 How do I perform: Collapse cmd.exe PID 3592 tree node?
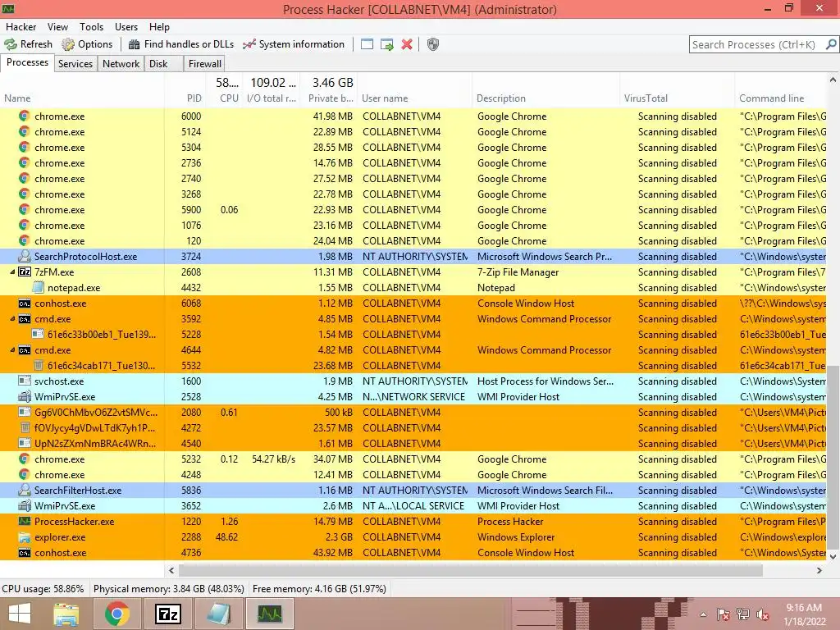tap(12, 319)
